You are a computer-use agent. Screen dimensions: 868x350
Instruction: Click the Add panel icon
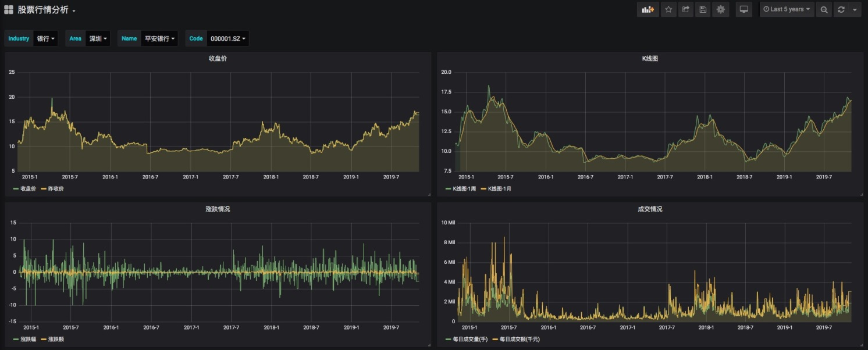(x=648, y=9)
